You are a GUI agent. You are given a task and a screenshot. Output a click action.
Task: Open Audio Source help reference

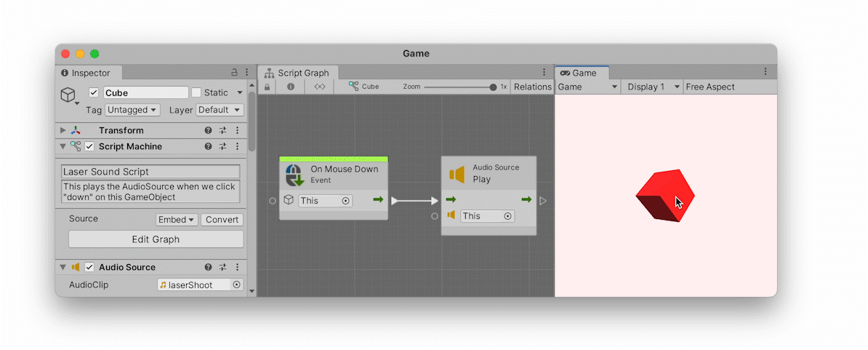tap(208, 267)
